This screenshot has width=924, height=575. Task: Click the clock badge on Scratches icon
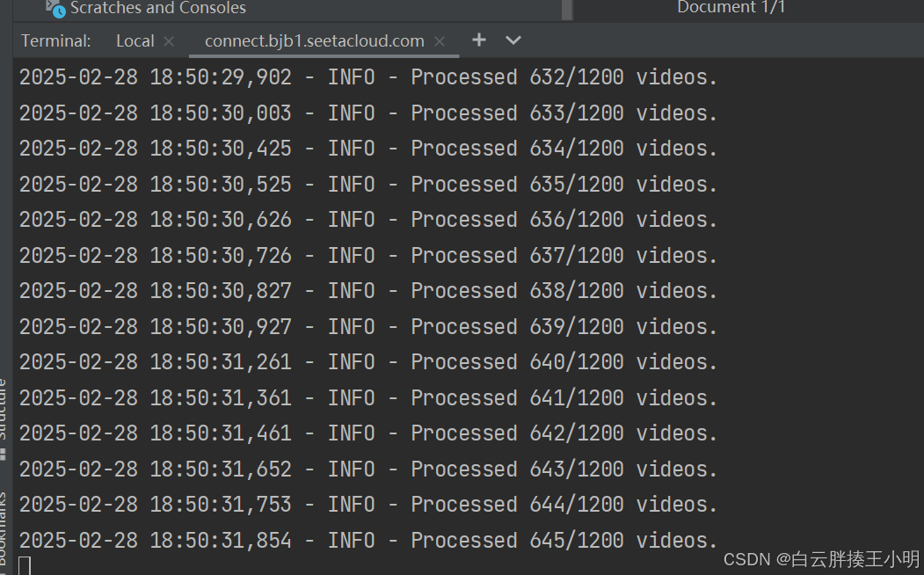point(59,12)
